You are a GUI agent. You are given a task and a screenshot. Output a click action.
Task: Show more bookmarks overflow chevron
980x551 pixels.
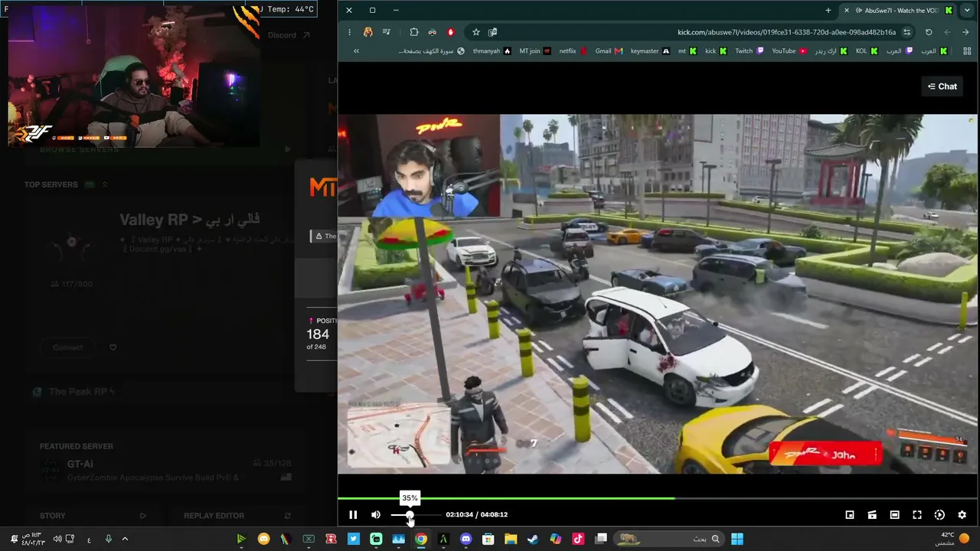tap(356, 51)
